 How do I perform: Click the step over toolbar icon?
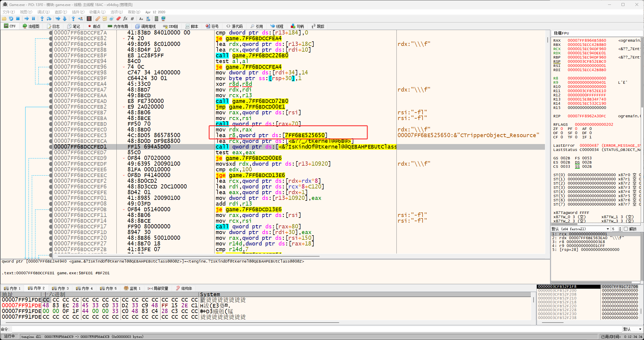click(x=49, y=19)
